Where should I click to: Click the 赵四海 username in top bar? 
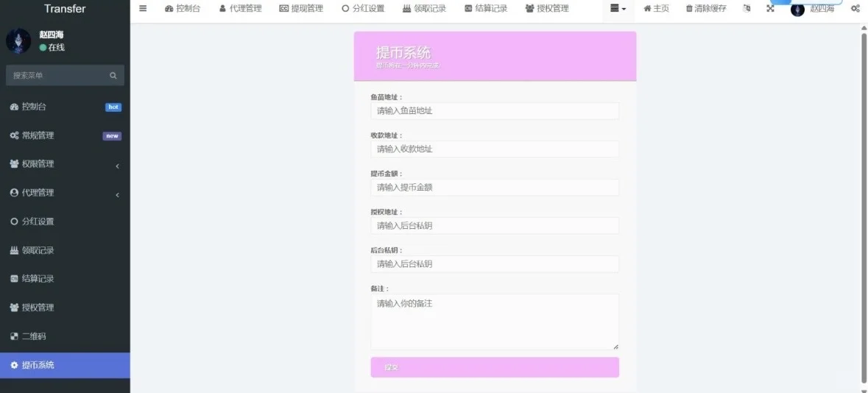pyautogui.click(x=822, y=10)
